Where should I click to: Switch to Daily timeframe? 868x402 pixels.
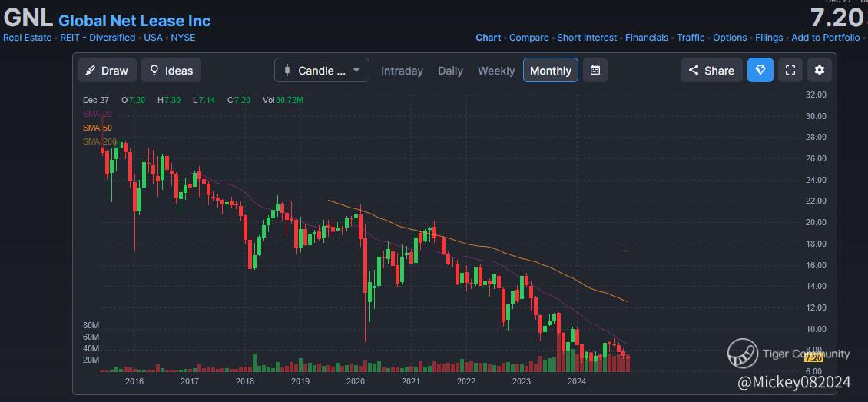[x=451, y=71]
